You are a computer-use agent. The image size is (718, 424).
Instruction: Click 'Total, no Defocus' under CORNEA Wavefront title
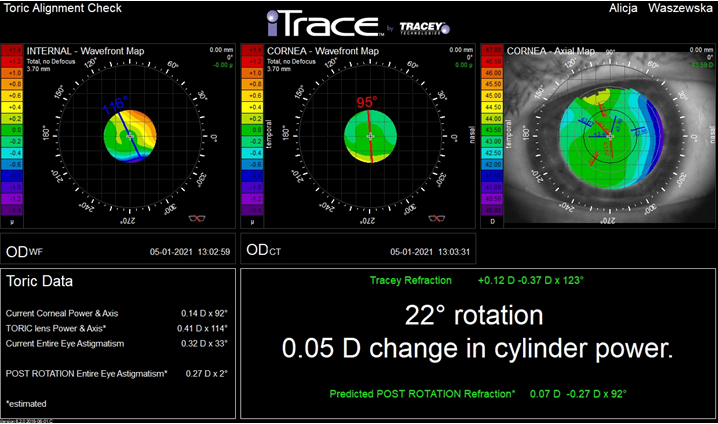[291, 61]
